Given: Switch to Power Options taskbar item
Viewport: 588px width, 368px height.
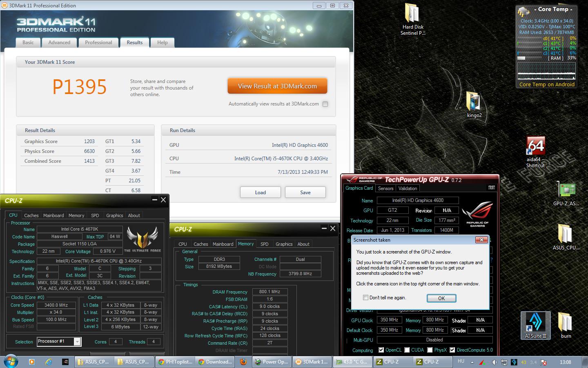Looking at the screenshot, I should (x=271, y=361).
